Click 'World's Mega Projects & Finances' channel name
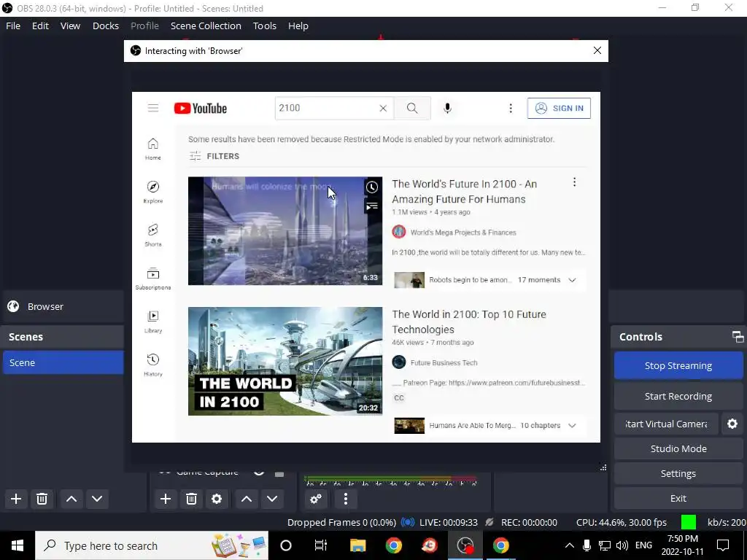The height and width of the screenshot is (560, 747). [x=463, y=233]
